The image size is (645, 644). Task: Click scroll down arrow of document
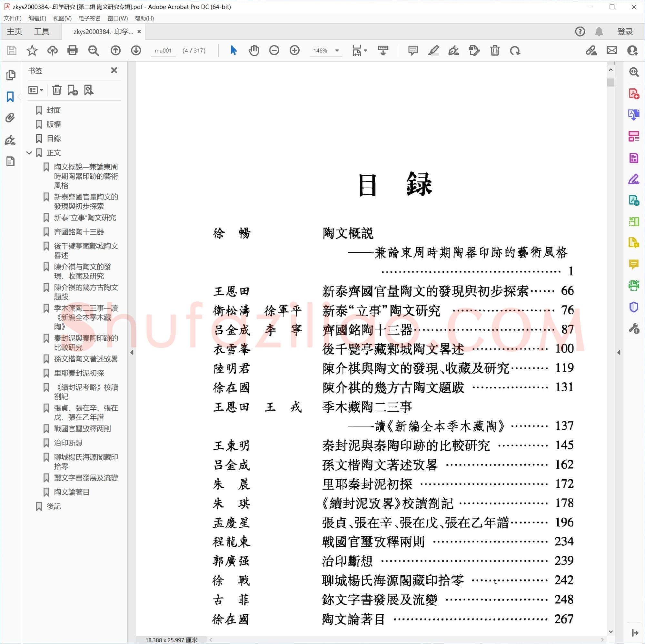click(x=610, y=632)
